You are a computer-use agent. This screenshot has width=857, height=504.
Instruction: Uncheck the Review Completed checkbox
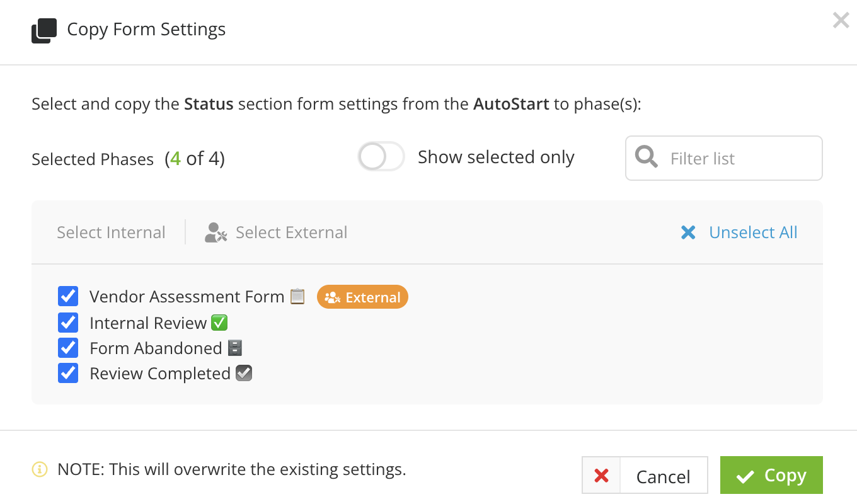[x=67, y=372]
